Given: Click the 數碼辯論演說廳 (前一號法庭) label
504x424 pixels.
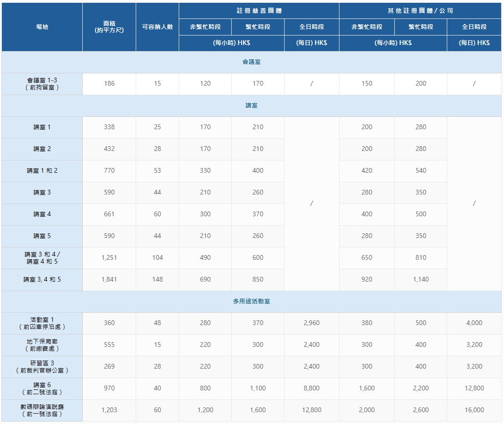Looking at the screenshot, I should click(42, 410).
